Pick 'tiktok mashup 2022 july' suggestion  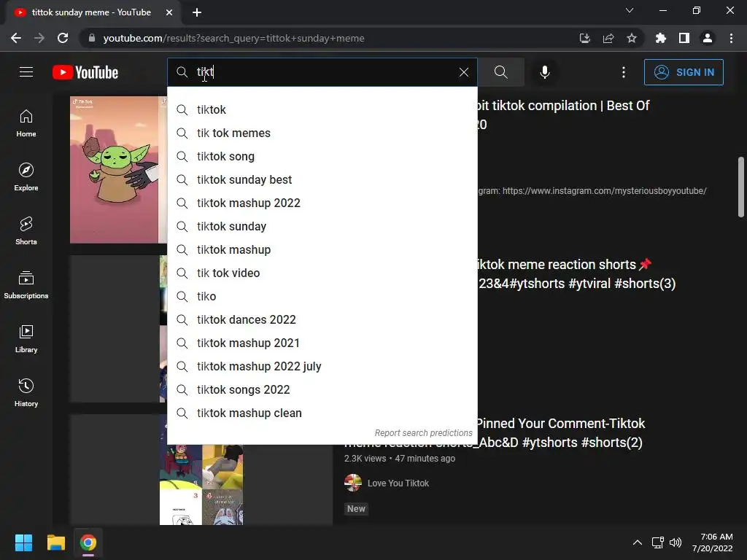(322, 366)
